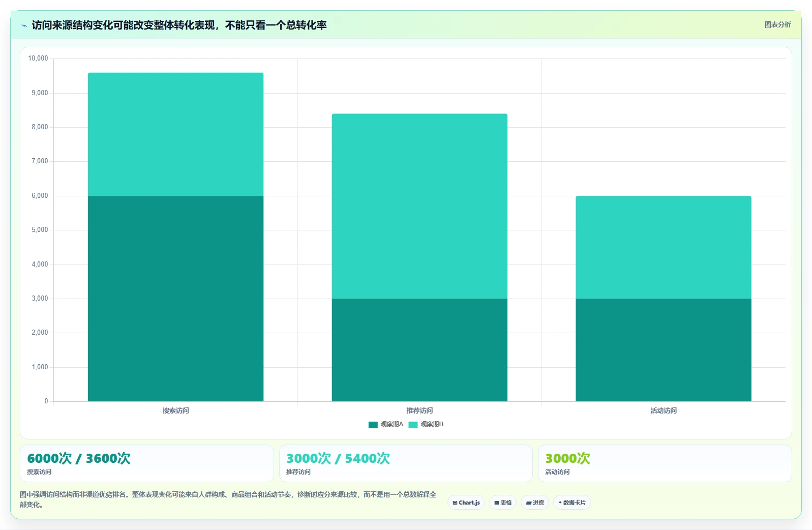Click the 推荐访问 x-axis label
The width and height of the screenshot is (812, 530).
coord(419,410)
